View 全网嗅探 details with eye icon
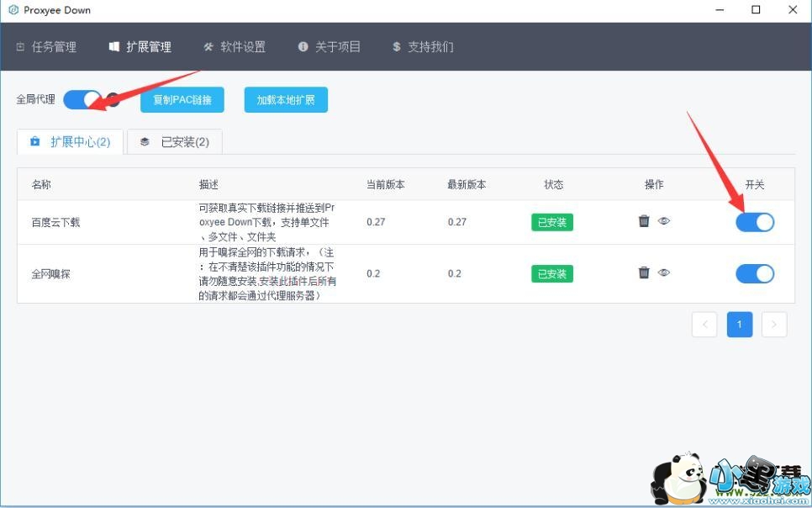Viewport: 812px width, 508px height. pos(664,273)
